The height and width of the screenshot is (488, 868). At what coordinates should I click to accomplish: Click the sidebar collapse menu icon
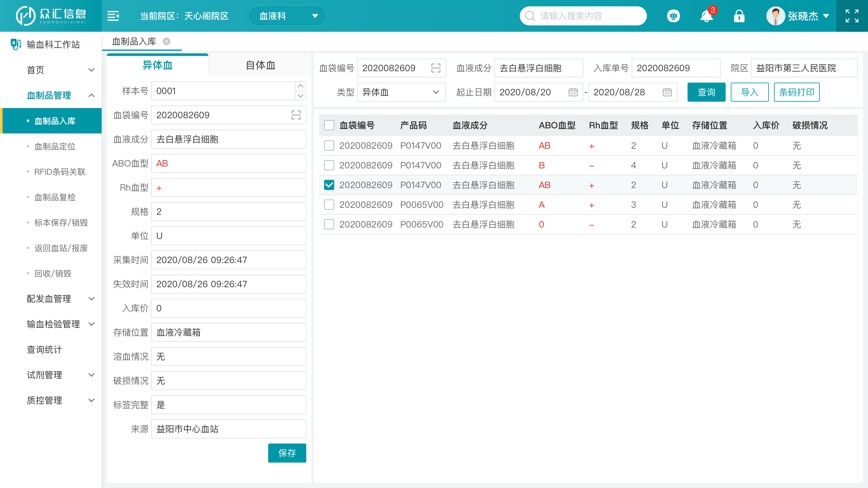[x=113, y=16]
